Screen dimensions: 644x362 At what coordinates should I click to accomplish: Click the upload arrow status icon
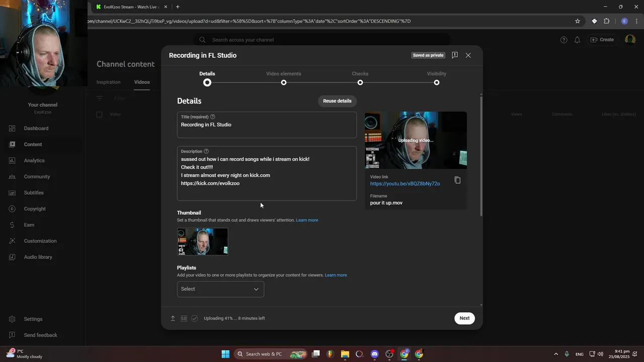pos(173,318)
